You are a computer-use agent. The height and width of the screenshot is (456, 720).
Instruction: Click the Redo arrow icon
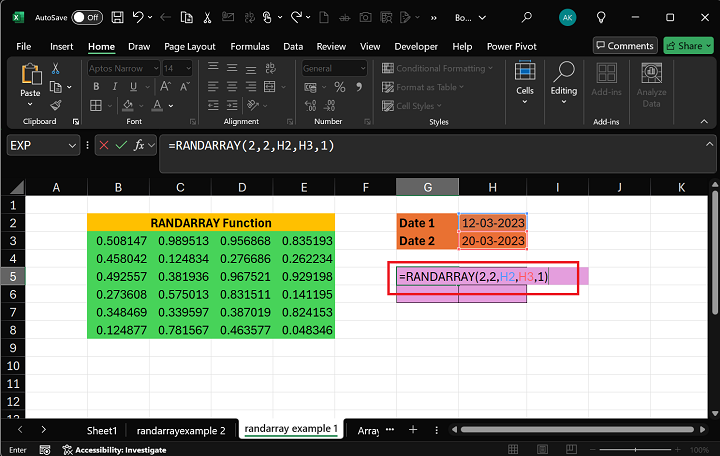click(296, 17)
